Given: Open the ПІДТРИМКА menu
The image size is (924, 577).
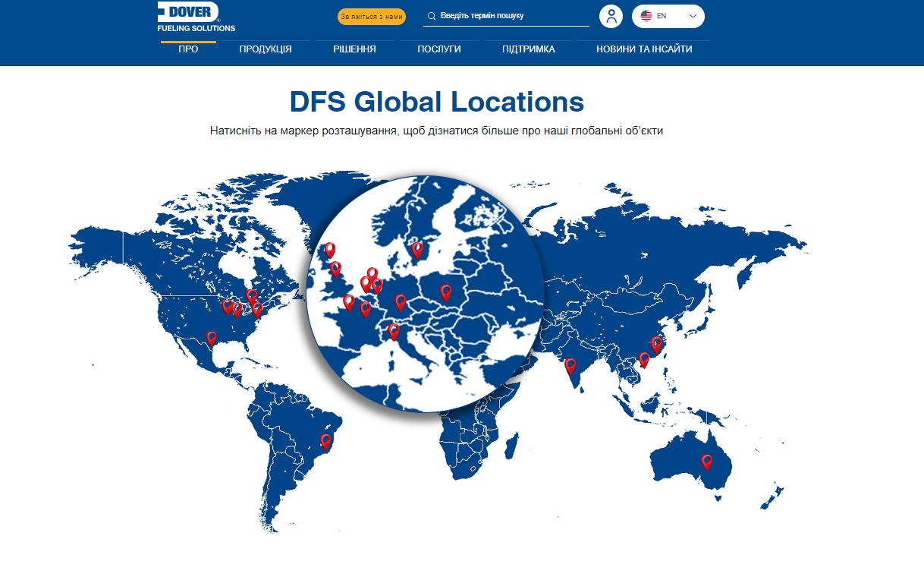Looking at the screenshot, I should pyautogui.click(x=529, y=49).
